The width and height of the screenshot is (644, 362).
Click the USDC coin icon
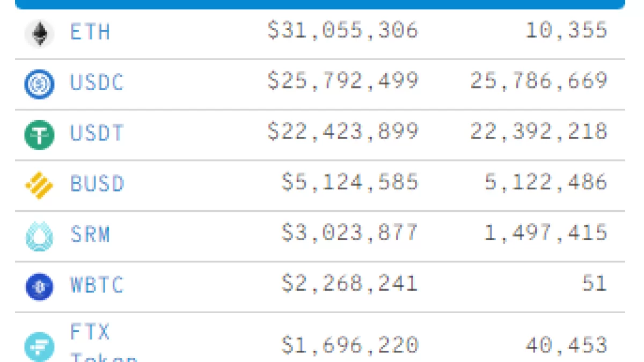[x=39, y=84]
